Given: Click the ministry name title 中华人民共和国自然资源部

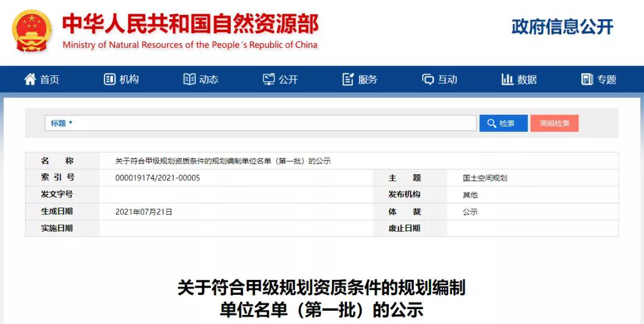Looking at the screenshot, I should point(190,24).
